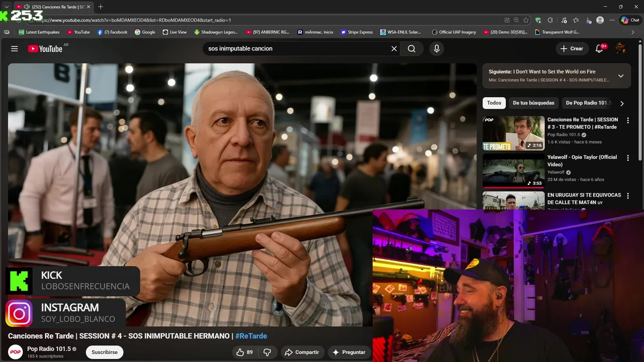Open the Google bookmark
This screenshot has width=644, height=362.
point(145,32)
